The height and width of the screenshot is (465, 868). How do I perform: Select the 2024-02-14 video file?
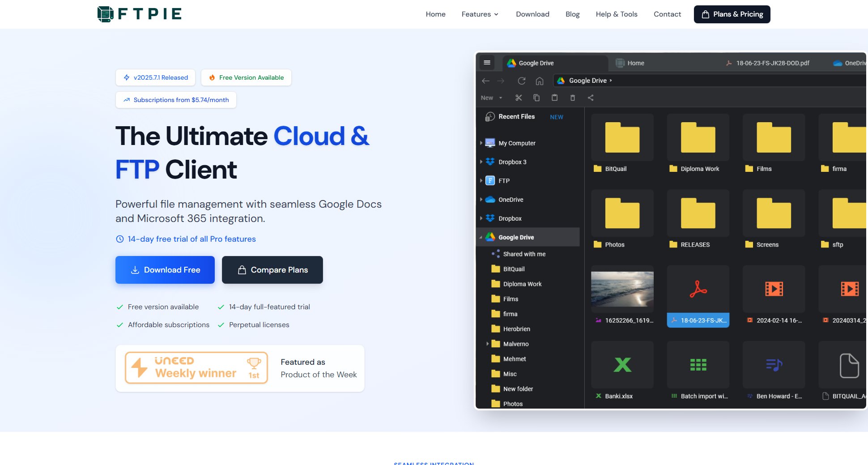pyautogui.click(x=774, y=296)
